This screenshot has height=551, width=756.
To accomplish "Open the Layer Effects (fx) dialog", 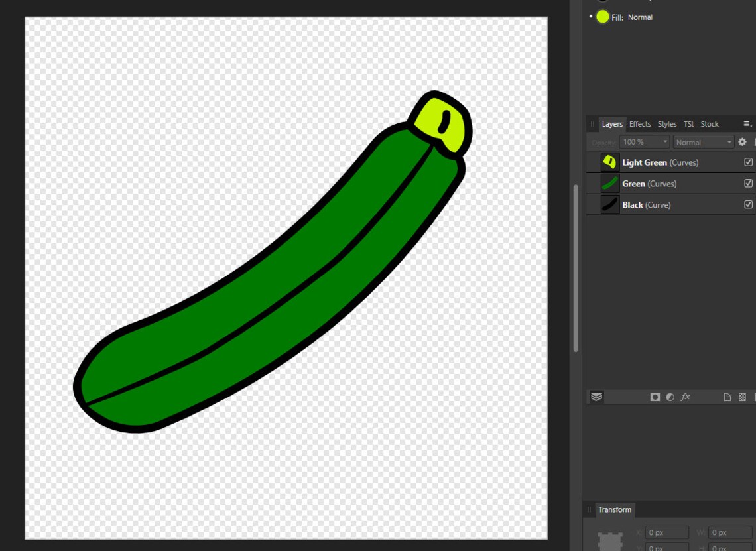I will coord(685,397).
